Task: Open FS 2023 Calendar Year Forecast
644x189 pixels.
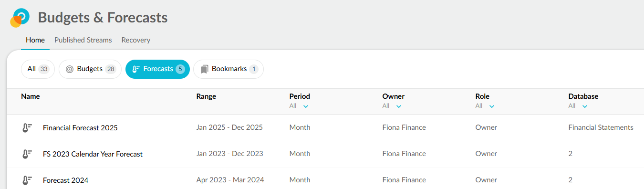Action: 93,154
